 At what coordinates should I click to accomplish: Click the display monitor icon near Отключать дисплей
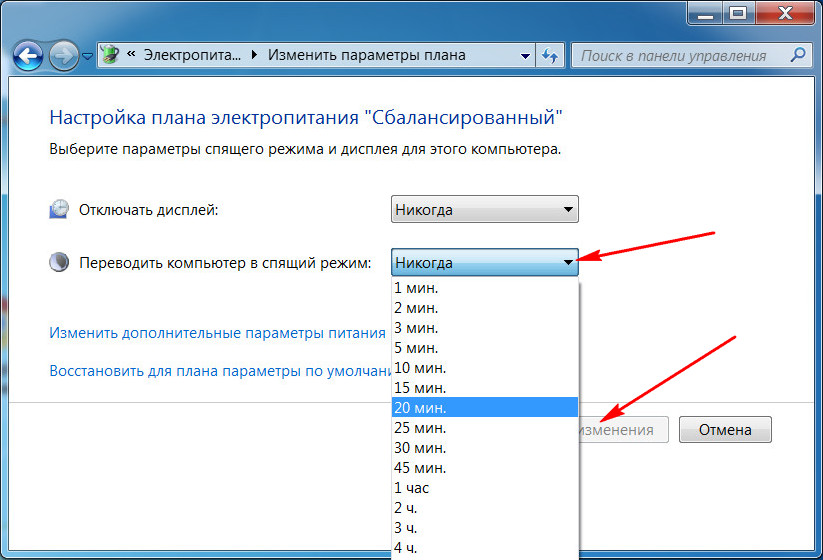tap(60, 209)
